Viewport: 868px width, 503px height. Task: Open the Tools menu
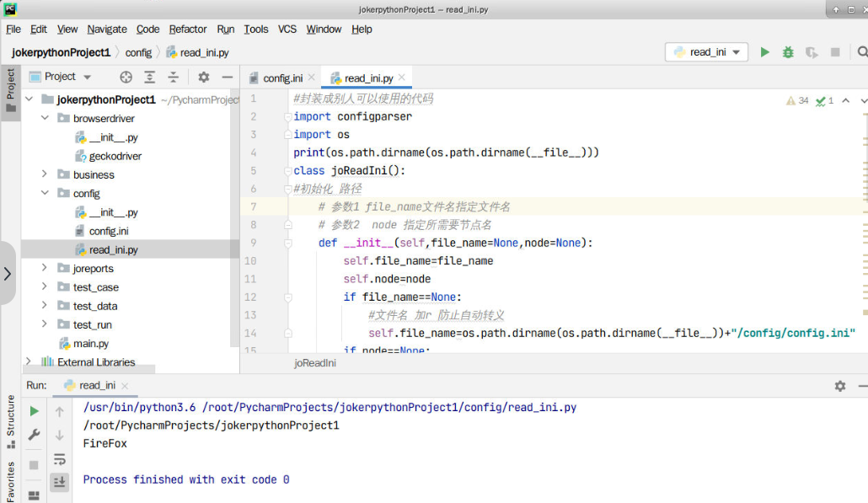255,29
